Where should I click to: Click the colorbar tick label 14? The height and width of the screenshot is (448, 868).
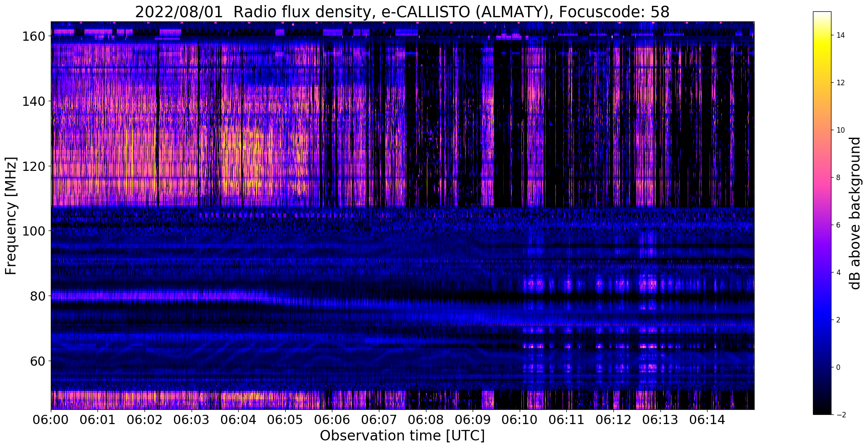(841, 35)
